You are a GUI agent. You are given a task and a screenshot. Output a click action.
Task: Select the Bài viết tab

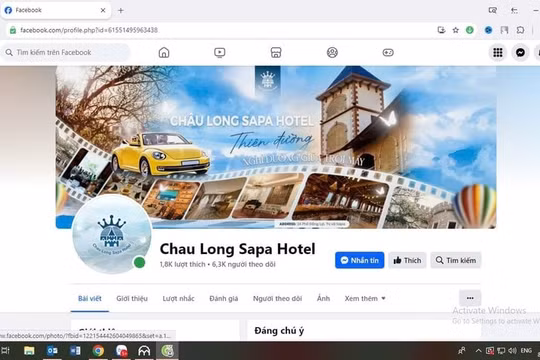coord(90,298)
